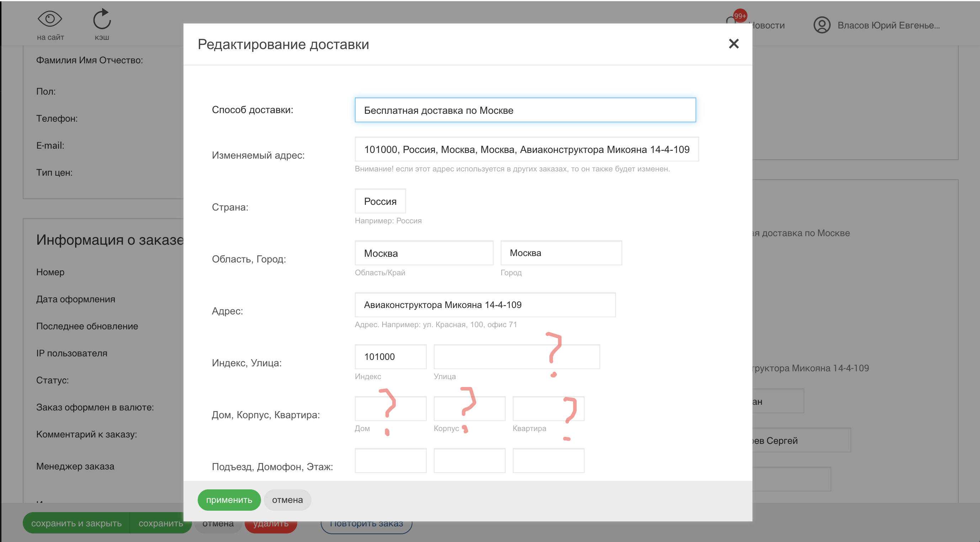Viewport: 980px width, 542px height.
Task: Click the кэш label
Action: [102, 37]
